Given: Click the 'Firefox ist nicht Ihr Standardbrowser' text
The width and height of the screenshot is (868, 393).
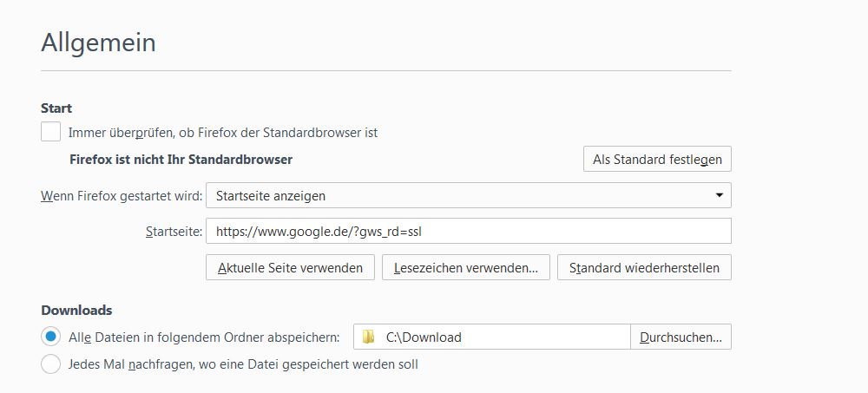Looking at the screenshot, I should pos(181,160).
